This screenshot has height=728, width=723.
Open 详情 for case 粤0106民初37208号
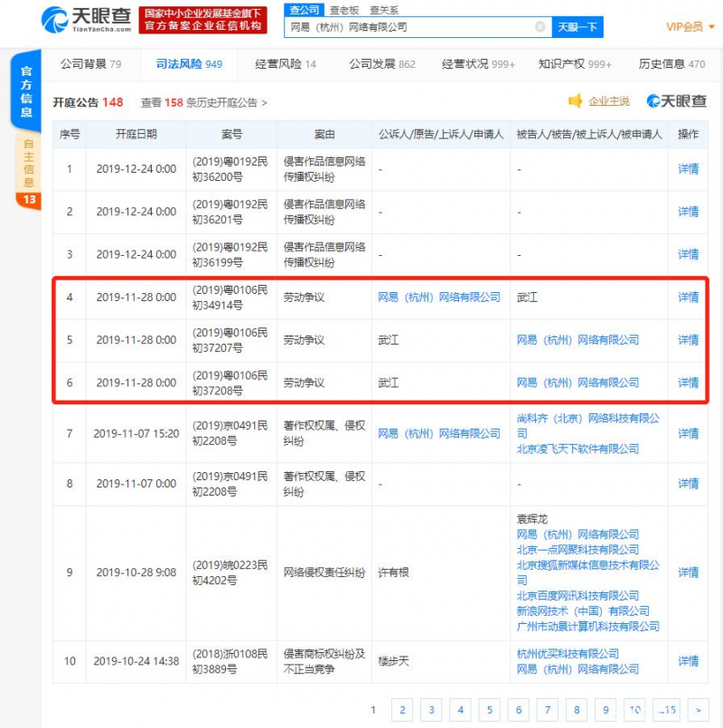(x=688, y=383)
